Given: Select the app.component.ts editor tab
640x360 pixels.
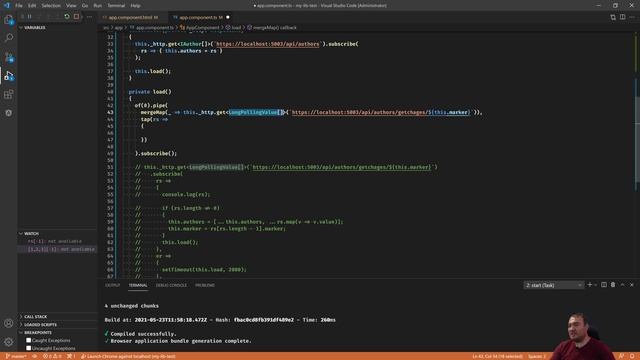Looking at the screenshot, I should coord(201,17).
